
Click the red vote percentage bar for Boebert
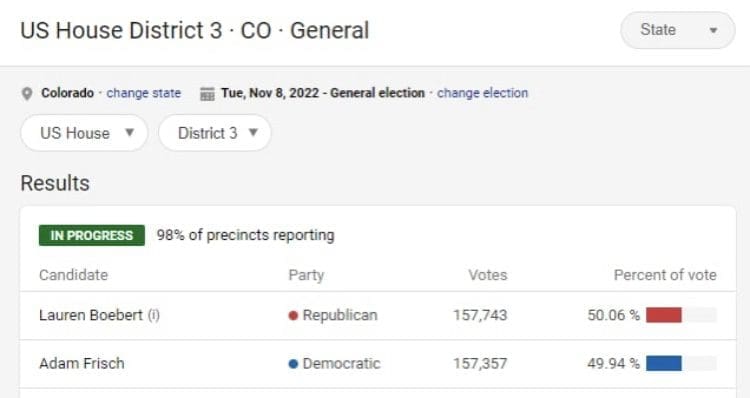point(663,315)
